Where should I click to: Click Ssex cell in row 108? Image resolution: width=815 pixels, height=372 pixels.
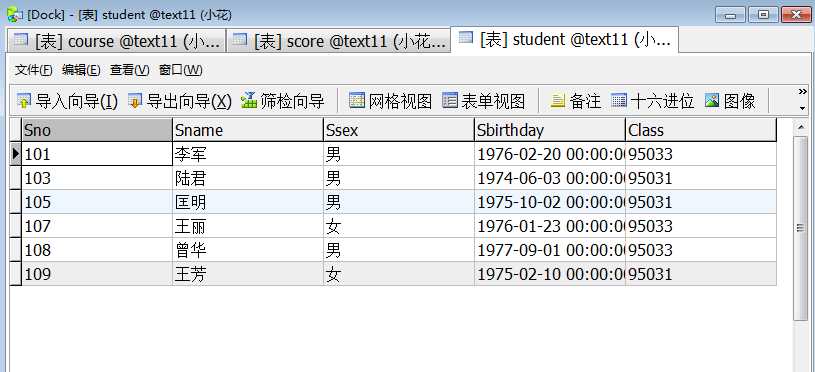coord(399,250)
